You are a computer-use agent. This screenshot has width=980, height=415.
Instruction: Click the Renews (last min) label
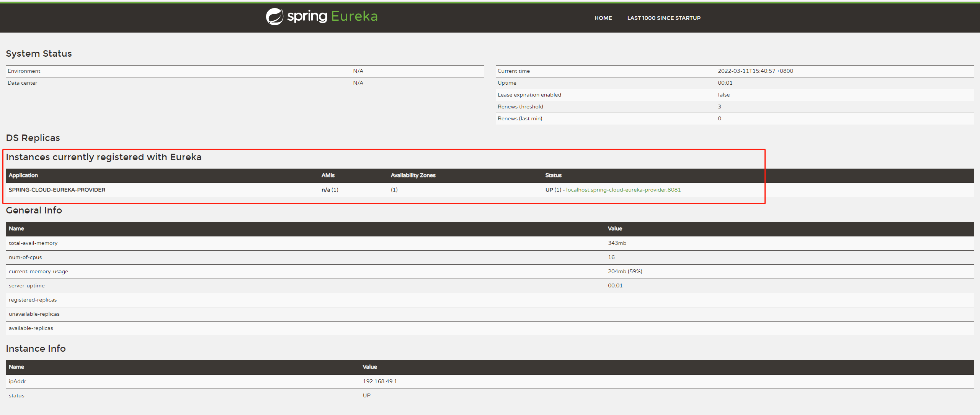(x=520, y=118)
